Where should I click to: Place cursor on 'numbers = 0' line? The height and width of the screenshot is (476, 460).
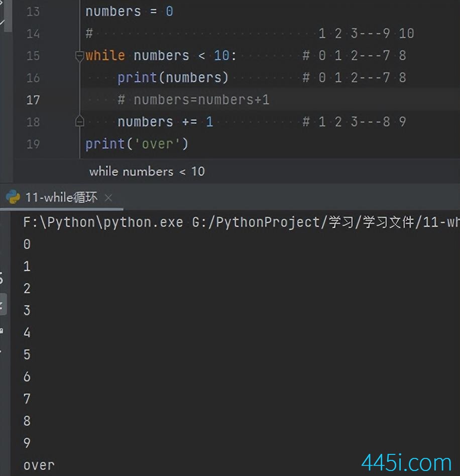pos(130,12)
